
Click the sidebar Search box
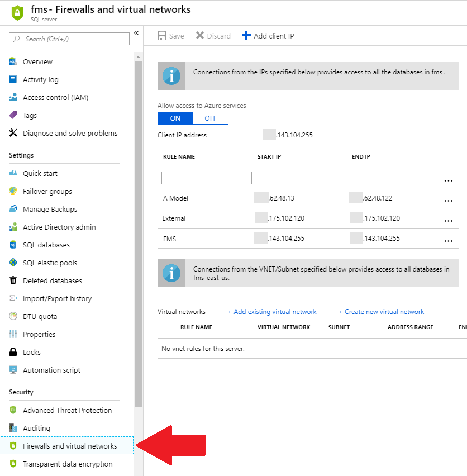click(69, 39)
